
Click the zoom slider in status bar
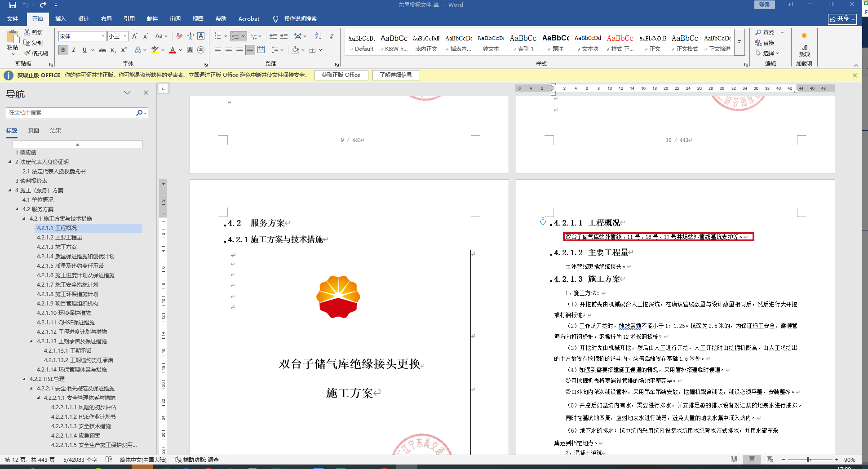pos(809,460)
